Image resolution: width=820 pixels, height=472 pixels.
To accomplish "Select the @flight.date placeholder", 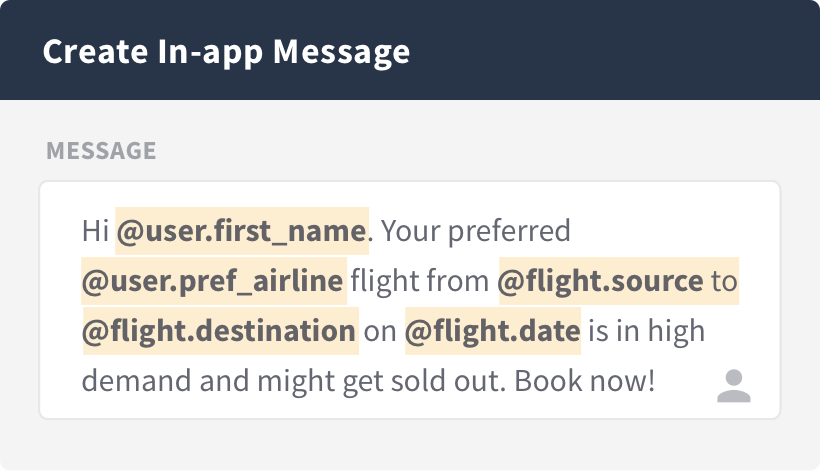I will [x=492, y=331].
